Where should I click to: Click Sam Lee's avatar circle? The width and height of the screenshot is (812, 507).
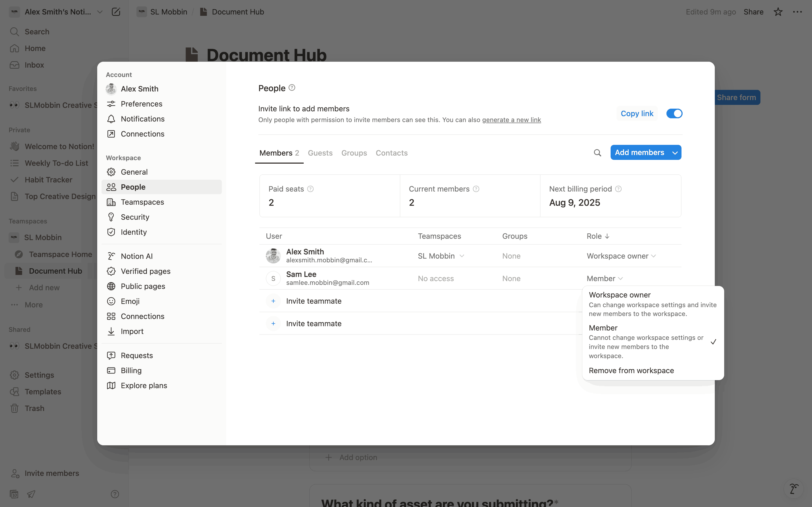pos(273,279)
